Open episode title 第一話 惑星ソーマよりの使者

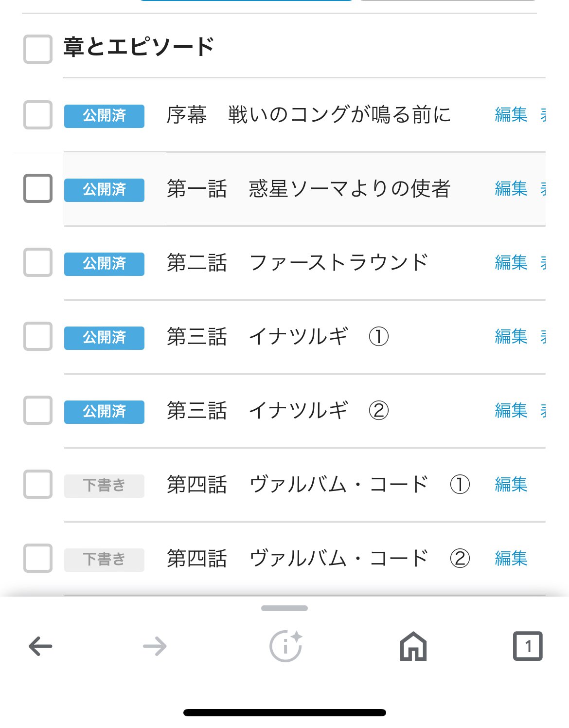pyautogui.click(x=308, y=189)
